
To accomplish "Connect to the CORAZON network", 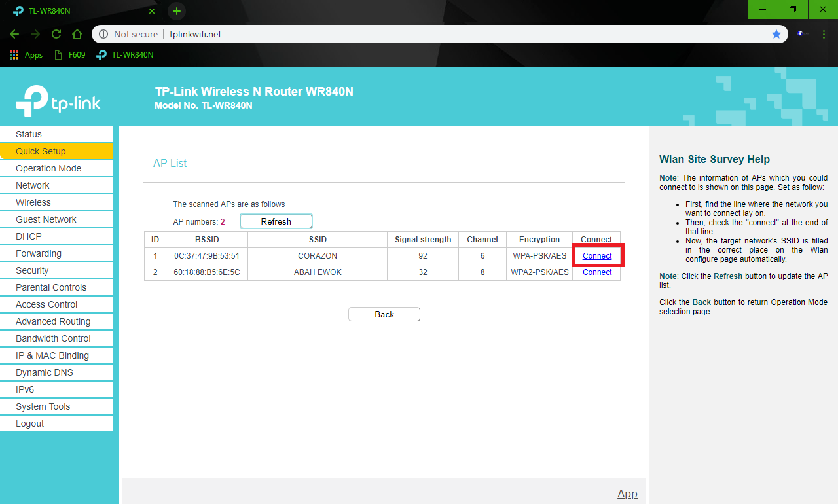I will 597,255.
